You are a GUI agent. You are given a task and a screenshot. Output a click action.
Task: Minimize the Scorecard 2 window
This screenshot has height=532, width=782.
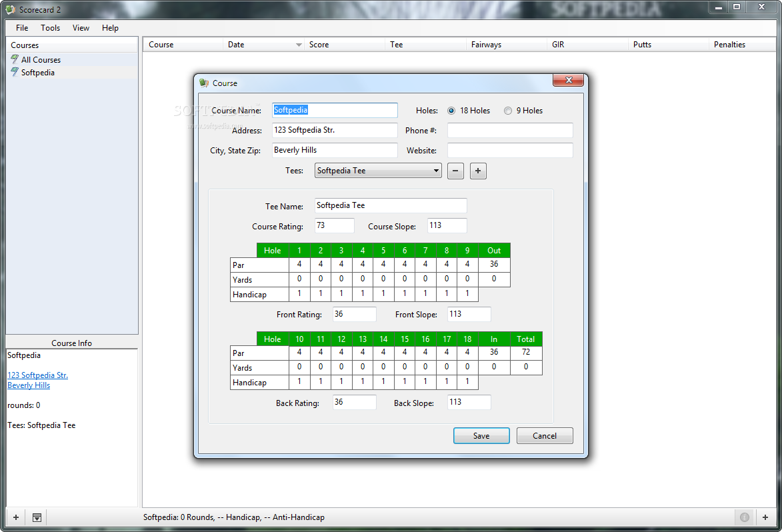719,7
